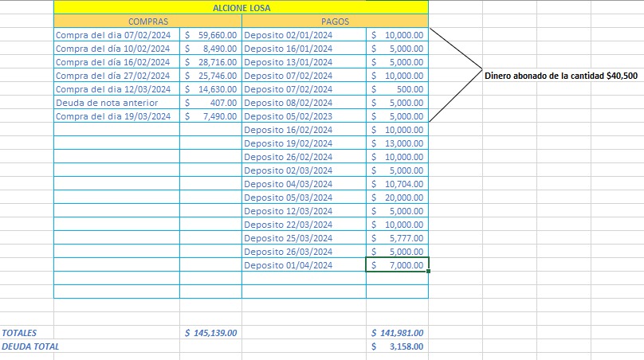Click the TOTALES label

point(19,333)
